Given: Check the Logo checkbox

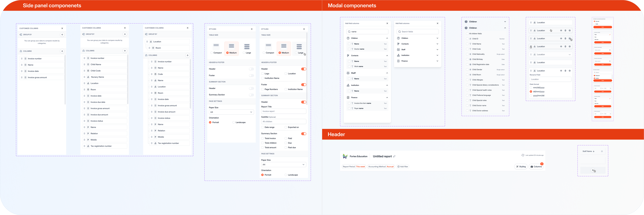Looking at the screenshot, I should [x=263, y=74].
